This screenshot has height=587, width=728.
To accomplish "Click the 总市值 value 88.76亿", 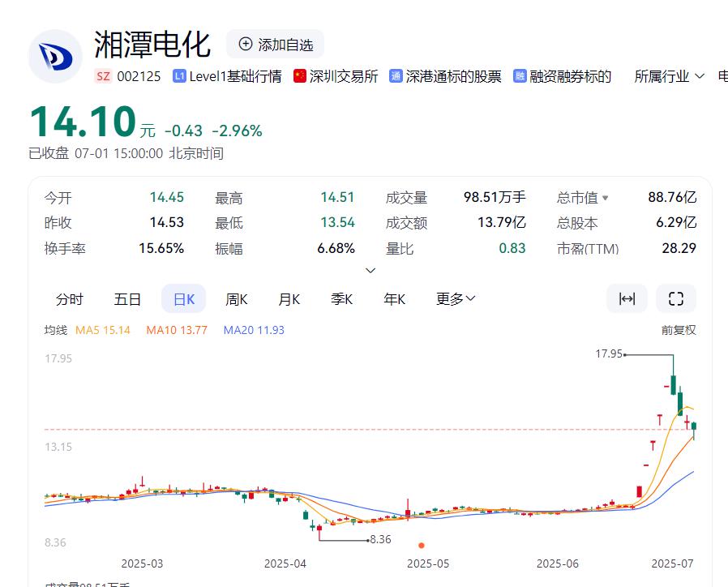I will coord(672,197).
